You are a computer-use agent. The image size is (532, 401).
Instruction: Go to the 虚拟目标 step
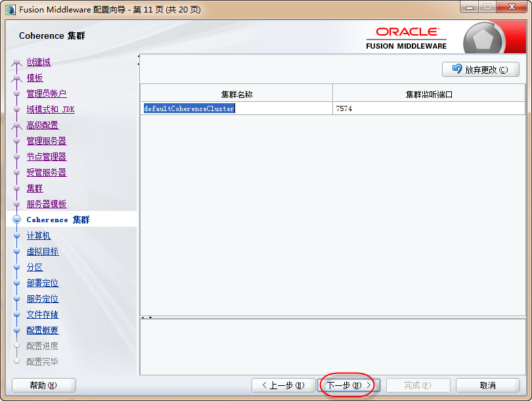(43, 251)
